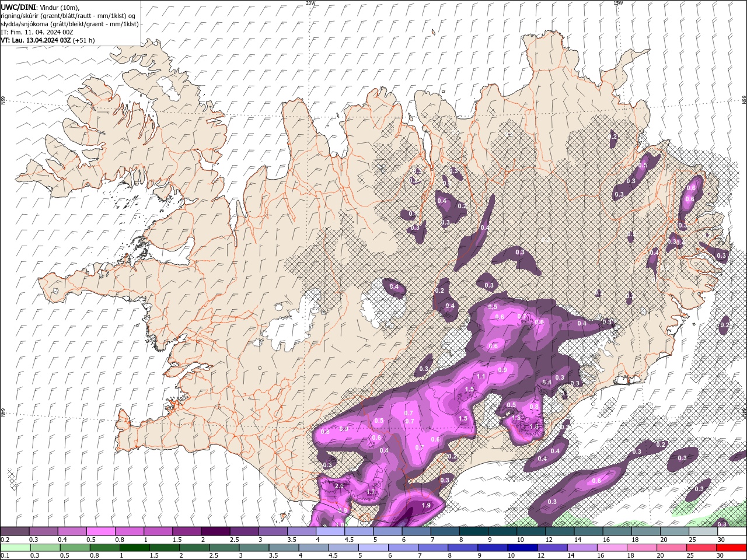Viewport: 747px width, 560px height.
Task: Click the '2.0' snowfall value on the map
Action: click(339, 486)
